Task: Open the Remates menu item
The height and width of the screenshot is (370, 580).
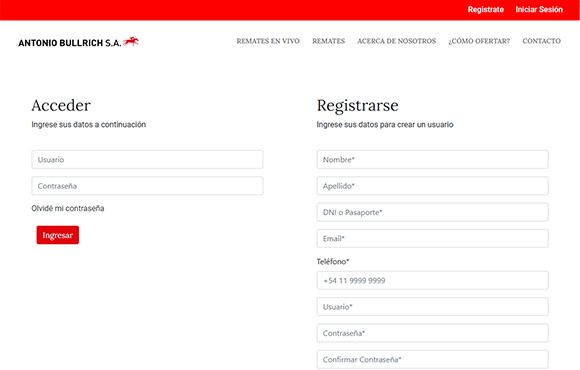Action: pyautogui.click(x=328, y=41)
